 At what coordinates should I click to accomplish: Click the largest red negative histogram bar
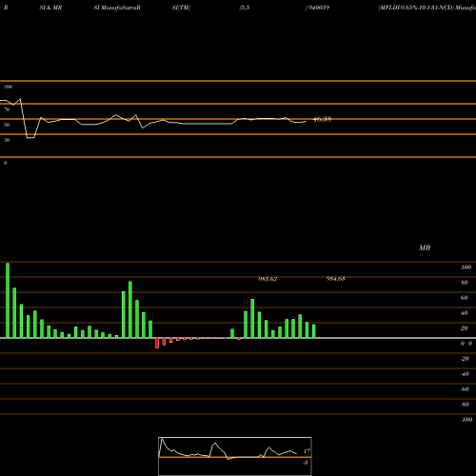tap(157, 343)
